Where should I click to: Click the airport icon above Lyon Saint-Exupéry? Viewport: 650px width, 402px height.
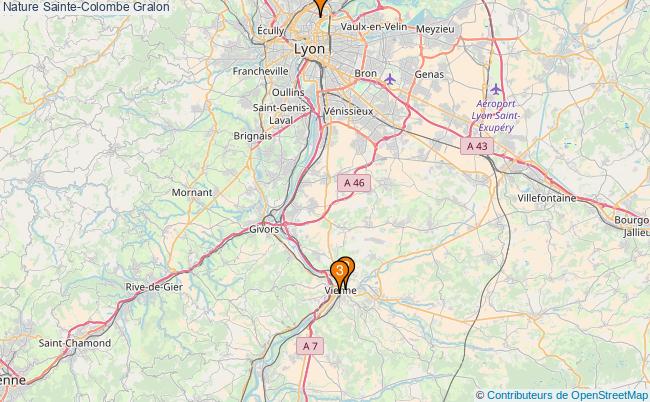coord(495,89)
